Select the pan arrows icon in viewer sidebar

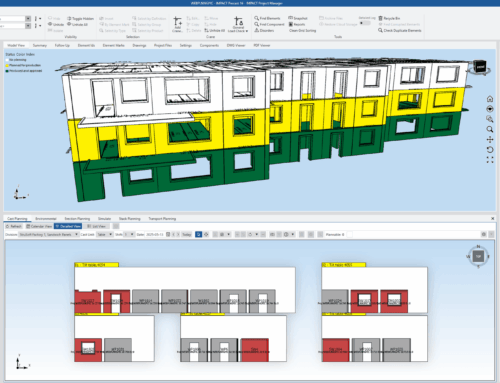[x=490, y=139]
